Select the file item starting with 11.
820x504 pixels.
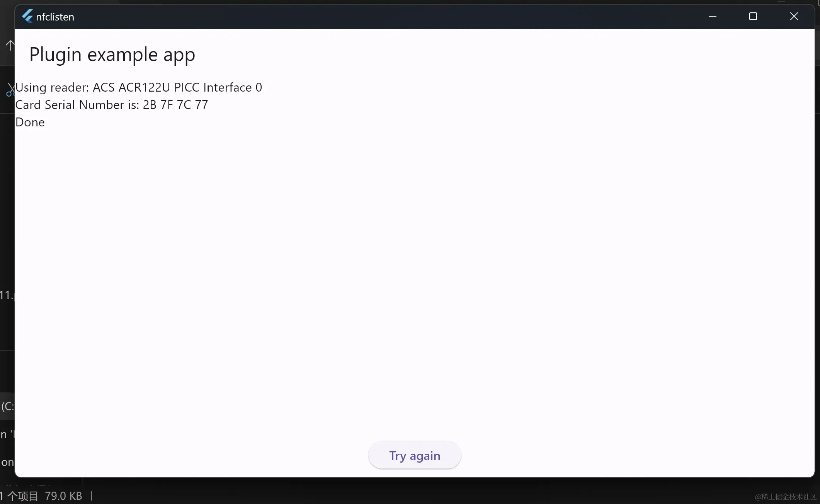coord(7,295)
